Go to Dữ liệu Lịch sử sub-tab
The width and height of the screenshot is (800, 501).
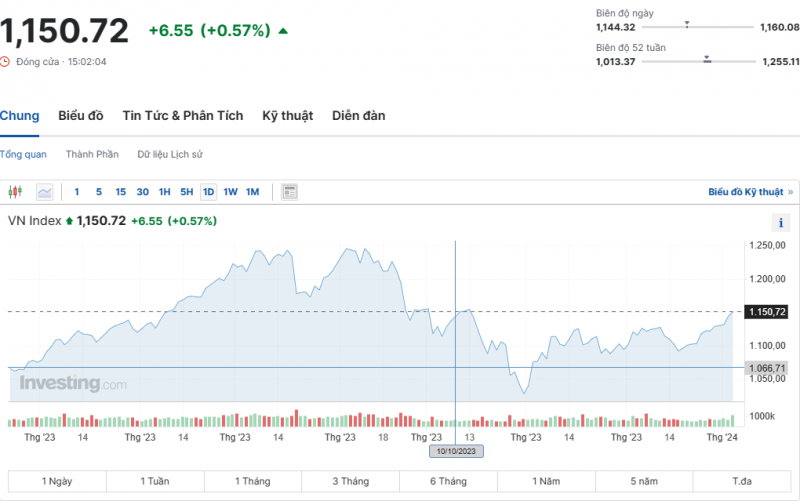(x=170, y=154)
